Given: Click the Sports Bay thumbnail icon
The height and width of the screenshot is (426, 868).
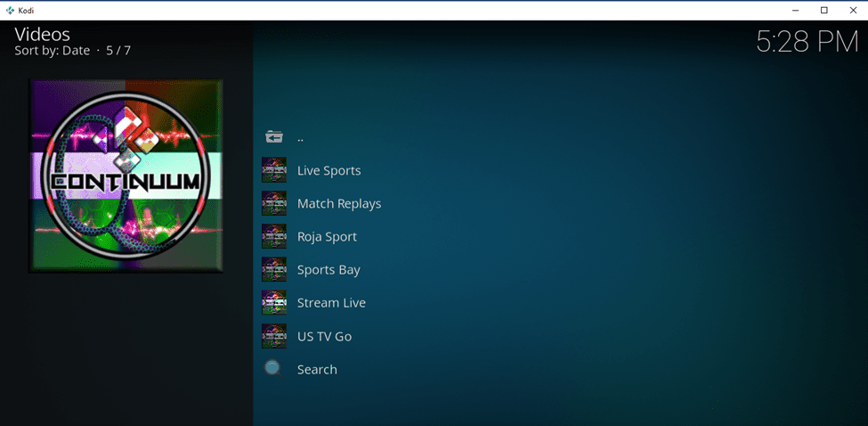Looking at the screenshot, I should (x=274, y=270).
